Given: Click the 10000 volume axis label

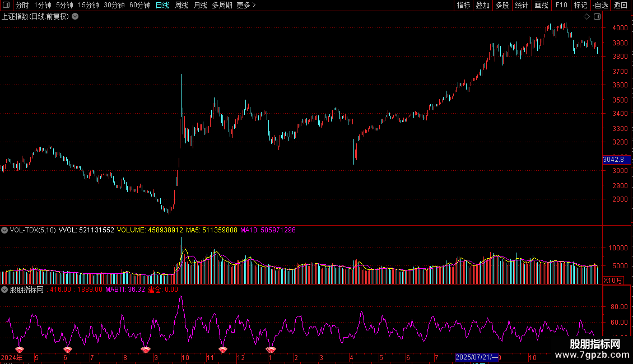Looking at the screenshot, I should coord(618,248).
